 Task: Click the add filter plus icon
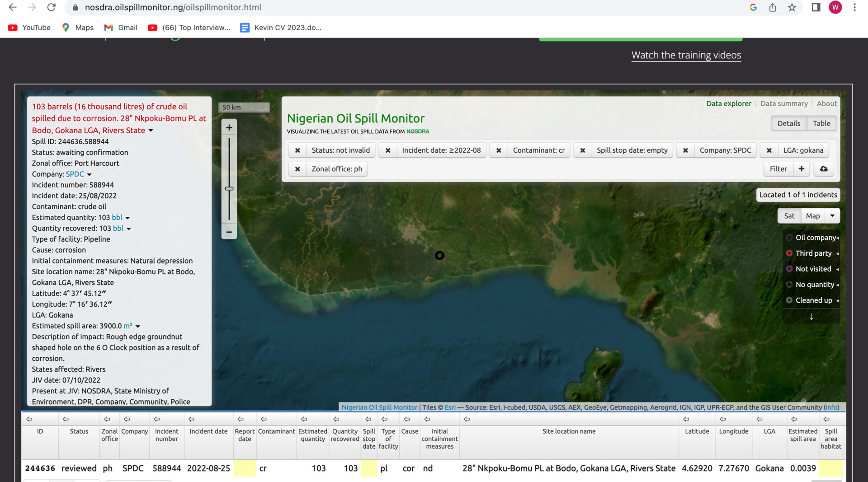pos(801,169)
